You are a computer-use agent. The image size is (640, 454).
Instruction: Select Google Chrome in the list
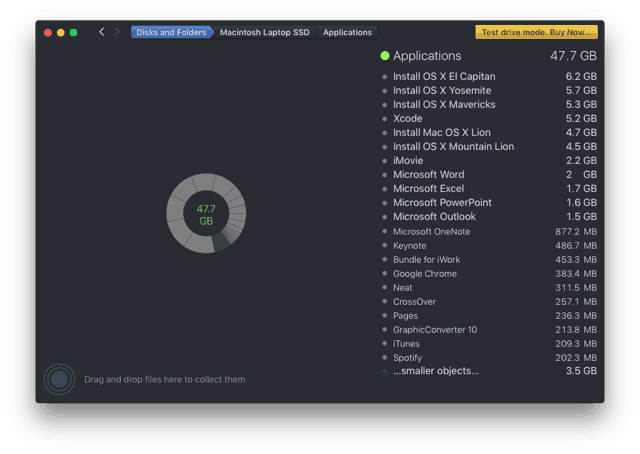pos(489,274)
